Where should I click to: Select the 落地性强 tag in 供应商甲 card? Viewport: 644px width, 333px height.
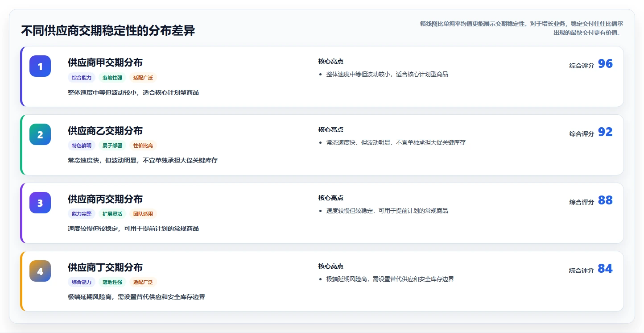(112, 78)
